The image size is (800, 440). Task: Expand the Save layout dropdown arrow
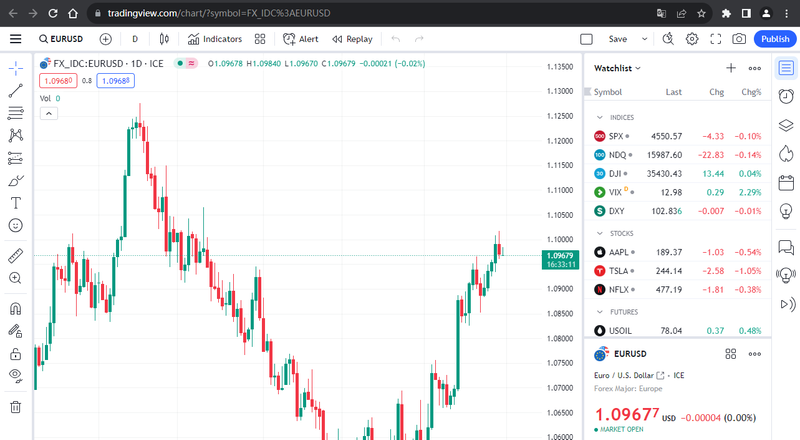coord(644,39)
